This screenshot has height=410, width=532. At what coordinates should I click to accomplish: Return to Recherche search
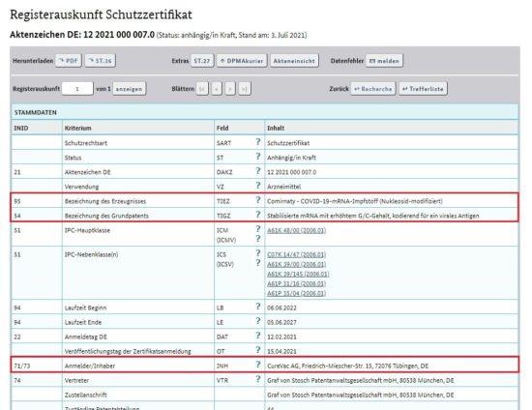373,89
